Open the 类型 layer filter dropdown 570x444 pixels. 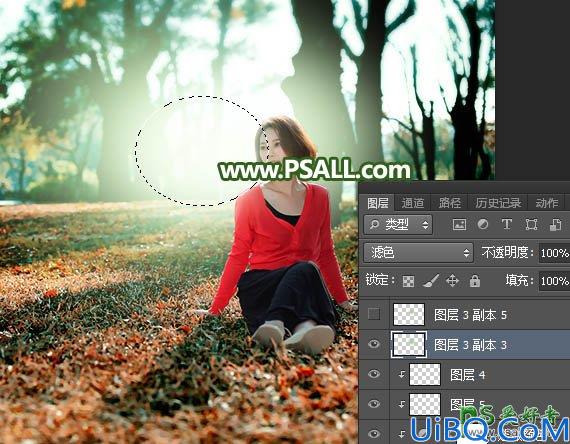398,225
